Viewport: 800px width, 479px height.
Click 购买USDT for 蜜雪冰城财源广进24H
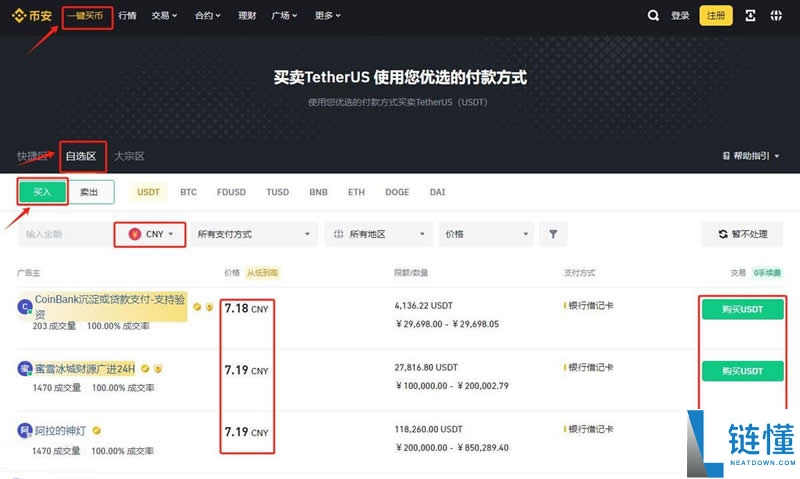pyautogui.click(x=742, y=371)
